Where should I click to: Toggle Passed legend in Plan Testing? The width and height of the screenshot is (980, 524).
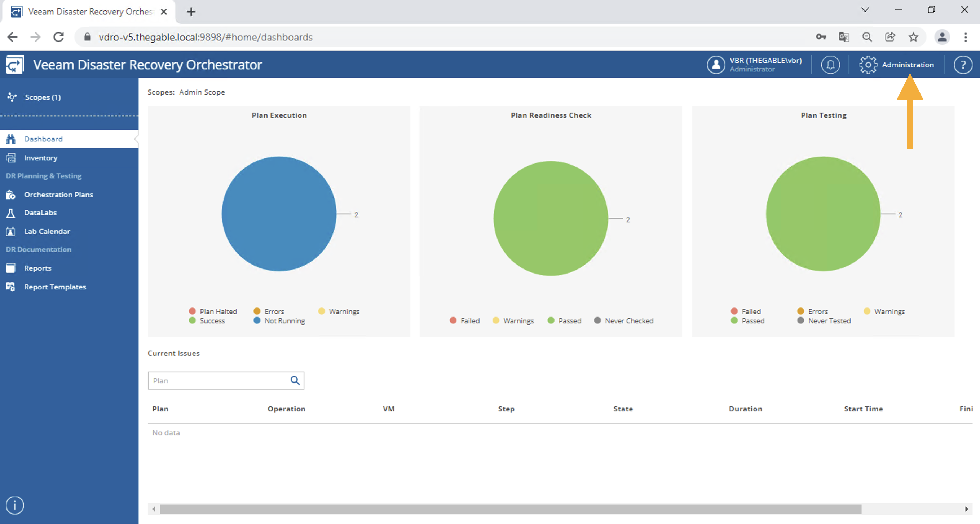(747, 321)
